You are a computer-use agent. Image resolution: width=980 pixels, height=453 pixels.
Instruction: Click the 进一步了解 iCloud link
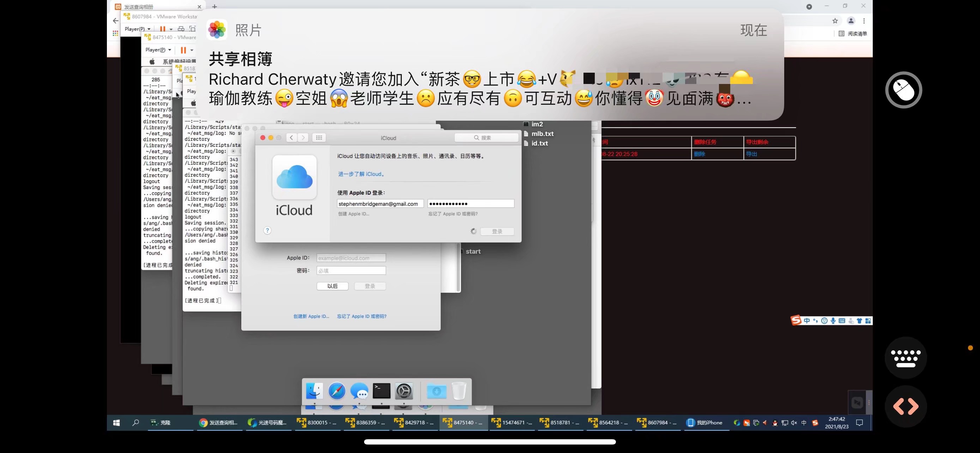coord(362,174)
